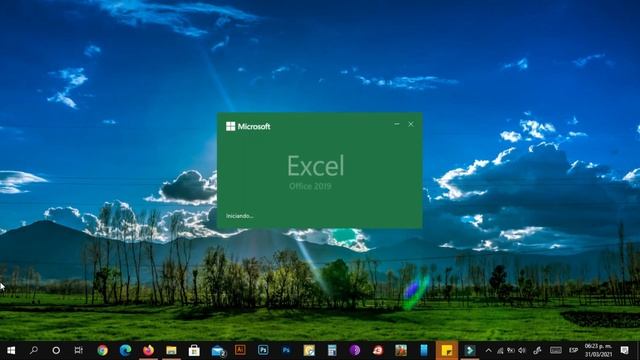
Task: Open volume control speaker icon
Action: [522, 350]
